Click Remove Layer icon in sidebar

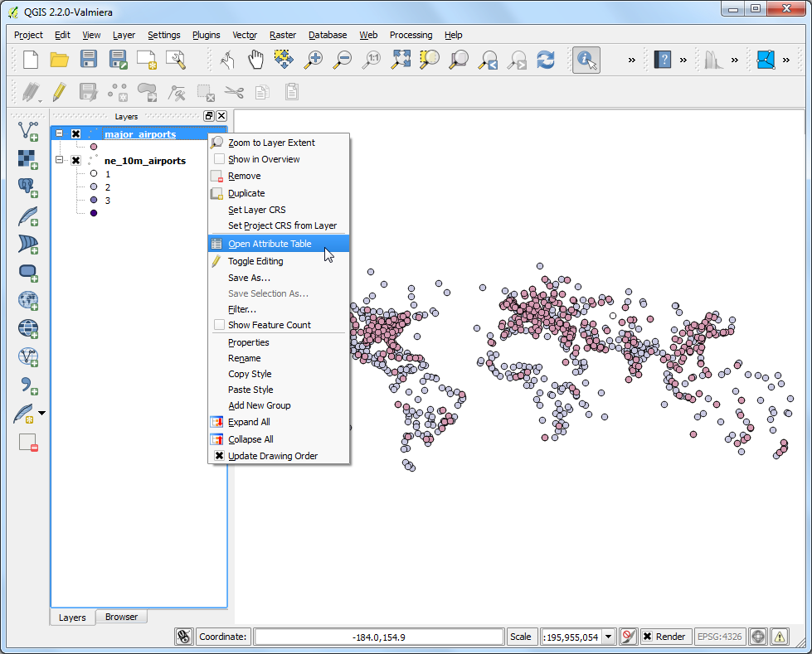click(x=28, y=443)
